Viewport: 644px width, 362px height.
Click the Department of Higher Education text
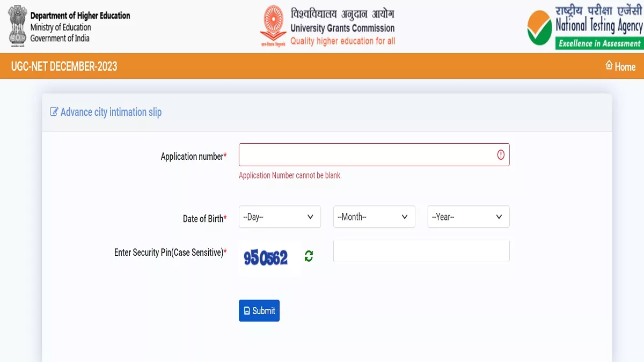pyautogui.click(x=80, y=16)
